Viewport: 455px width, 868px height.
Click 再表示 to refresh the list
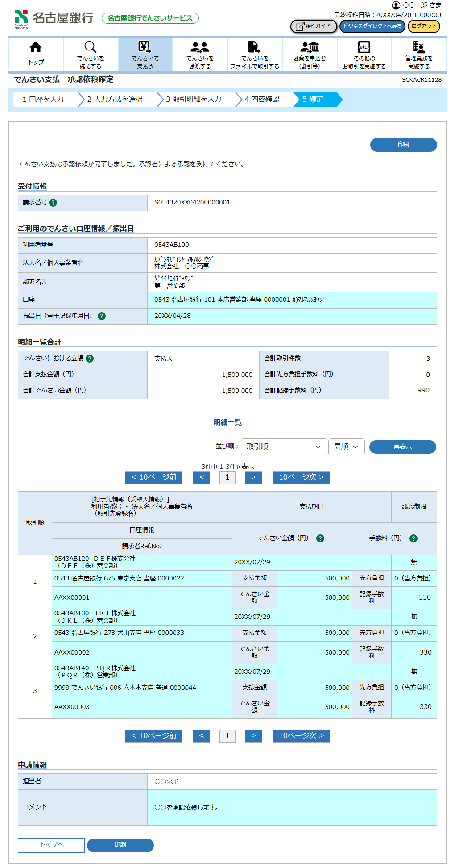402,447
